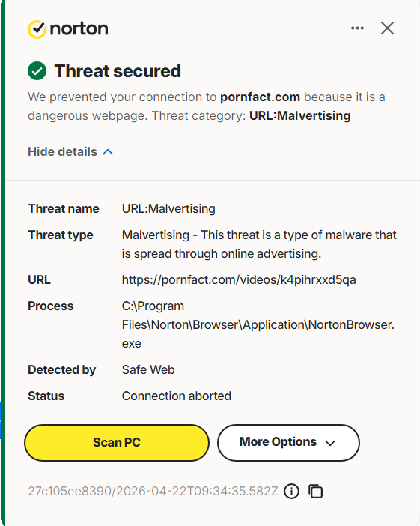Expand the More Options dropdown
The width and height of the screenshot is (420, 526).
point(288,443)
